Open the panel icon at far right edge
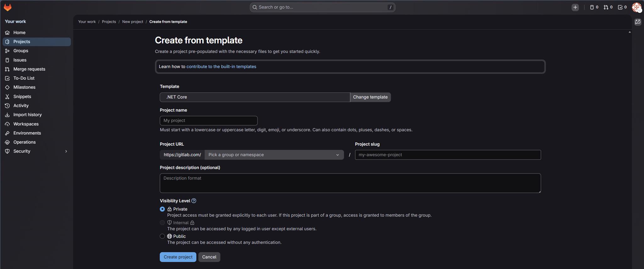Image resolution: width=644 pixels, height=269 pixels. point(638,22)
